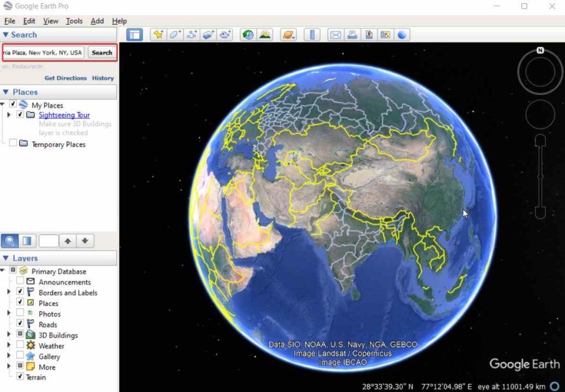Click the 3D Buildings layer icon

point(31,335)
